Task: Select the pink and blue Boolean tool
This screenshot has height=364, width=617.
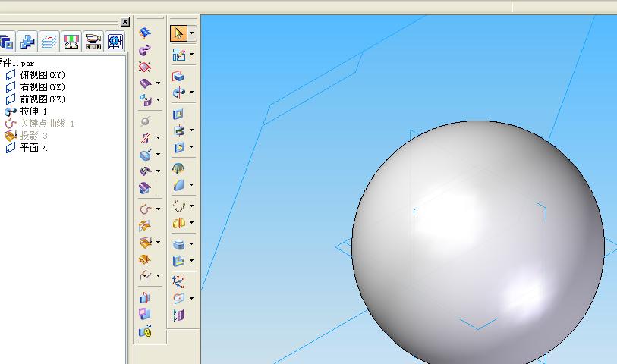Action: click(145, 314)
